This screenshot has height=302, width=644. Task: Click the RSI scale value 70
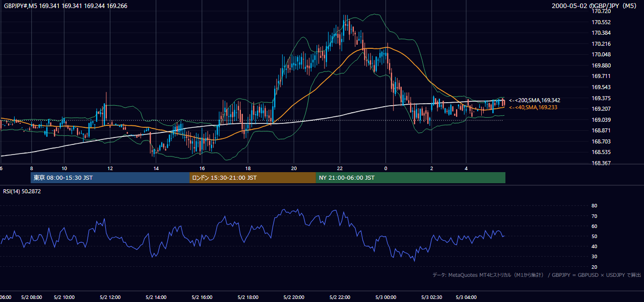coord(594,216)
